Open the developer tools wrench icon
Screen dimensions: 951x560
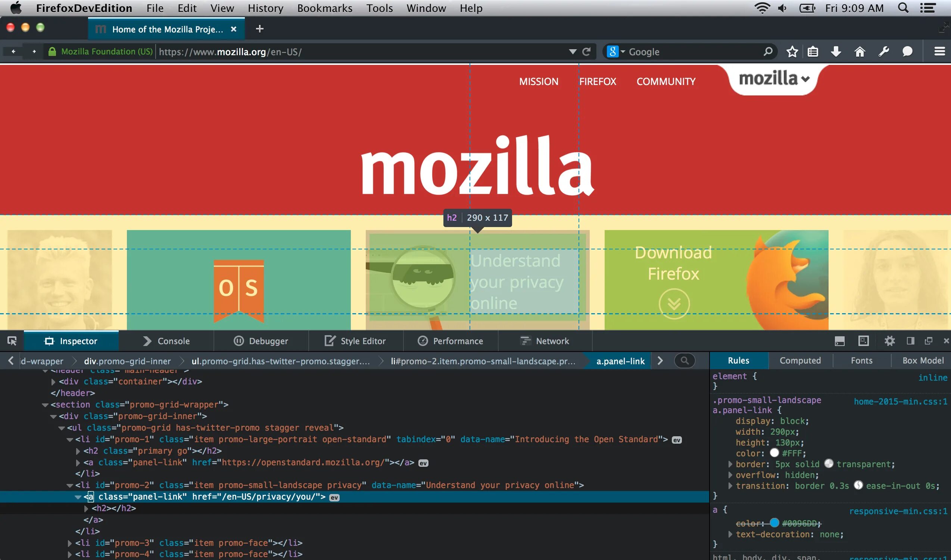883,52
